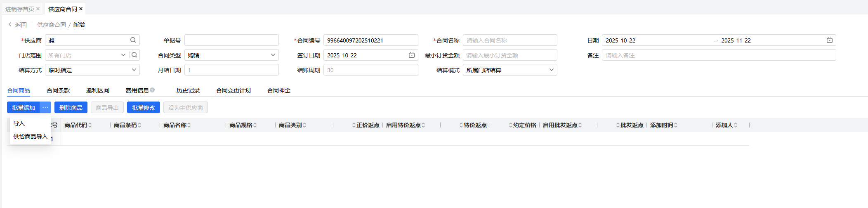Sort by 商品条码 column
The image size is (868, 208).
(139, 125)
